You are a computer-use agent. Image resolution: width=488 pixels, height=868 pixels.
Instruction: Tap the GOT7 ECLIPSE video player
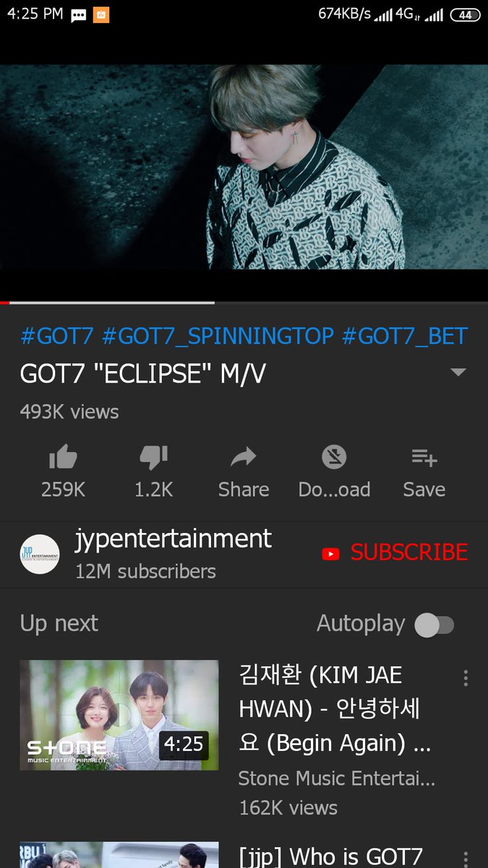(244, 167)
